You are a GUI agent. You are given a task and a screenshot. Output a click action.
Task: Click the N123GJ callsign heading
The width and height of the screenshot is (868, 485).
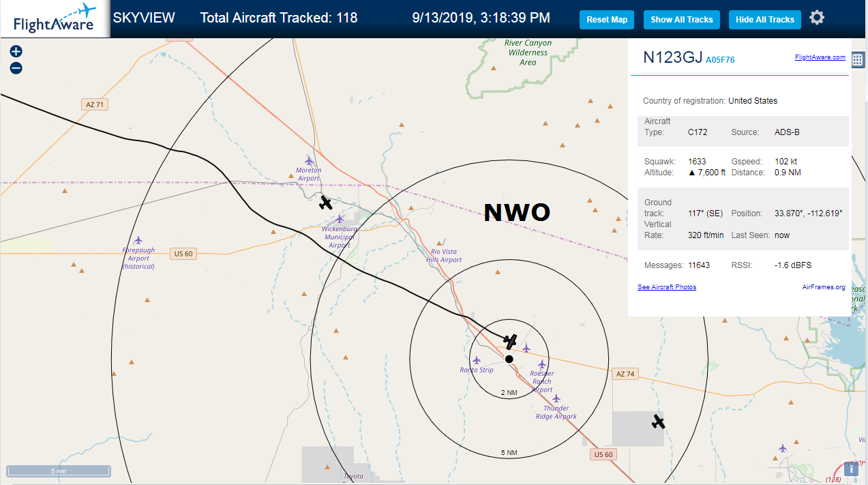click(x=672, y=57)
